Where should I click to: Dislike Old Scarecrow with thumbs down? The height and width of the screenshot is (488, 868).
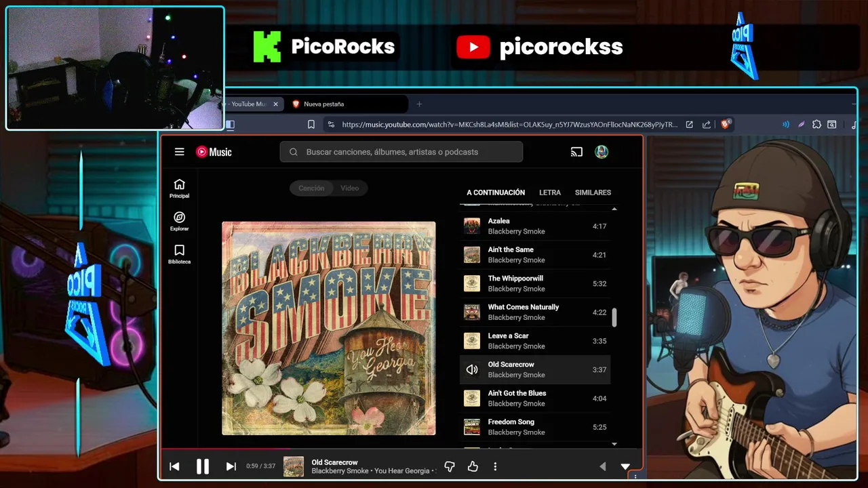449,466
